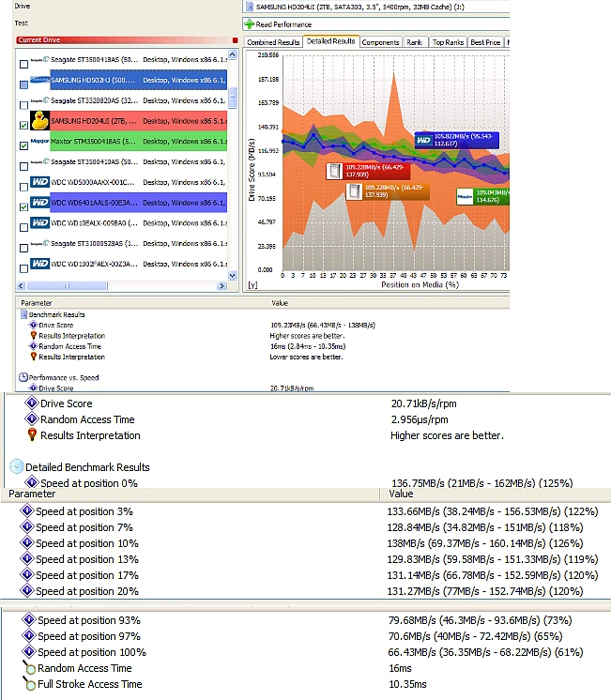This screenshot has height=700, width=611.
Task: Click the green plus Read Performance icon
Action: (250, 24)
